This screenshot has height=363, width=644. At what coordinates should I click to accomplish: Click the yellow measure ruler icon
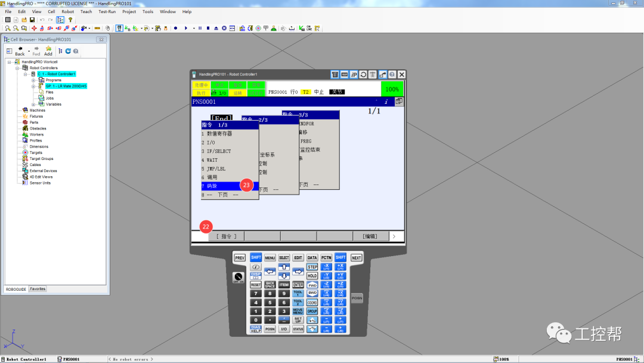coord(97,29)
